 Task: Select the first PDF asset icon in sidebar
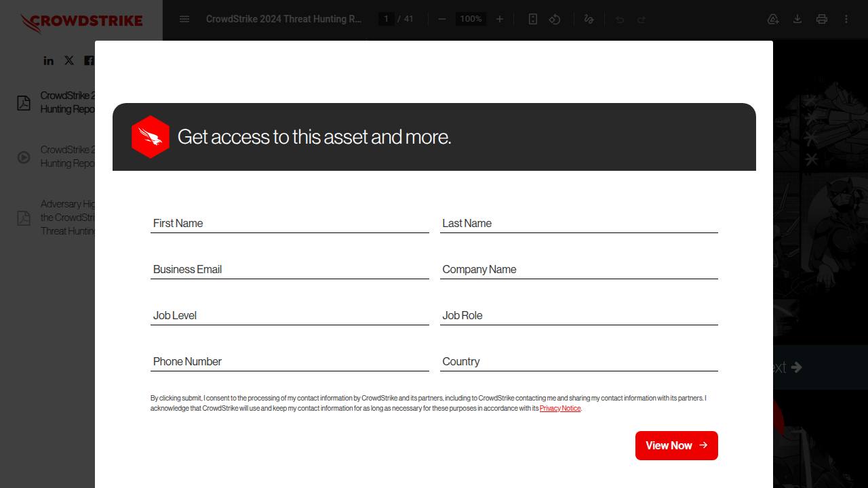tap(24, 102)
